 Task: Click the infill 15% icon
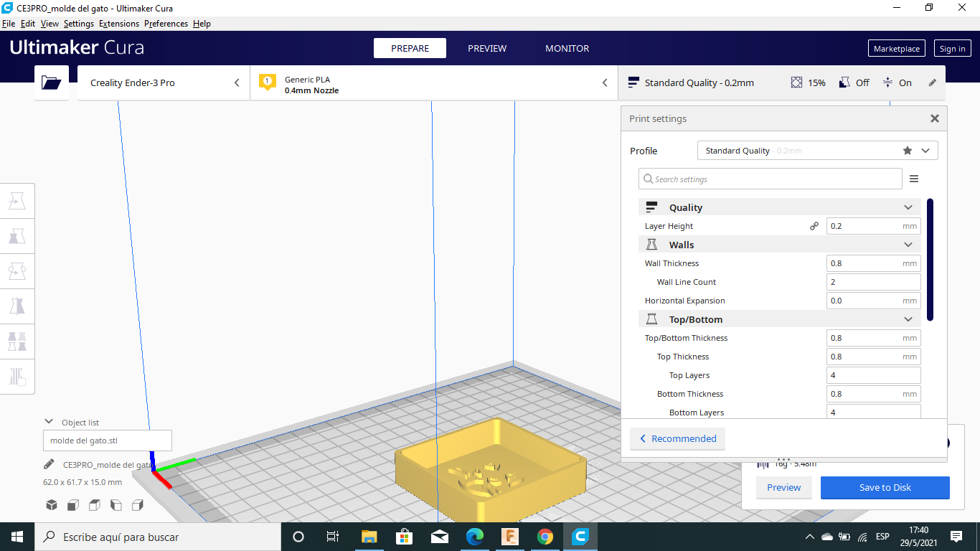[796, 83]
